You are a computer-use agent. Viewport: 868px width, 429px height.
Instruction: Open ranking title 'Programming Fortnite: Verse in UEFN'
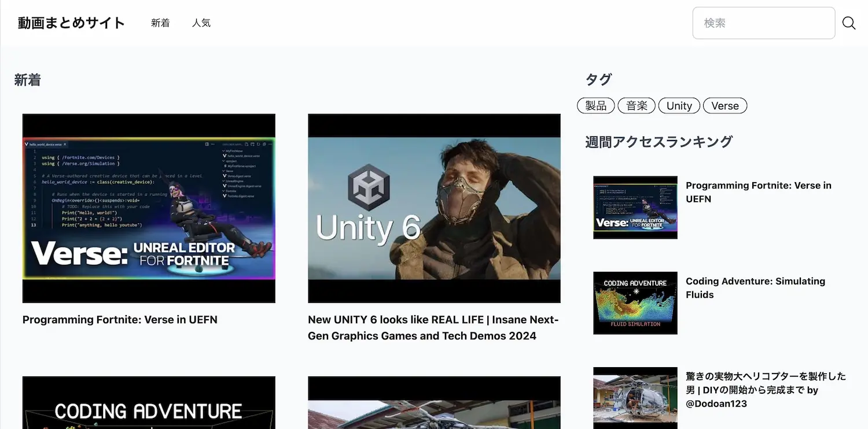click(759, 192)
